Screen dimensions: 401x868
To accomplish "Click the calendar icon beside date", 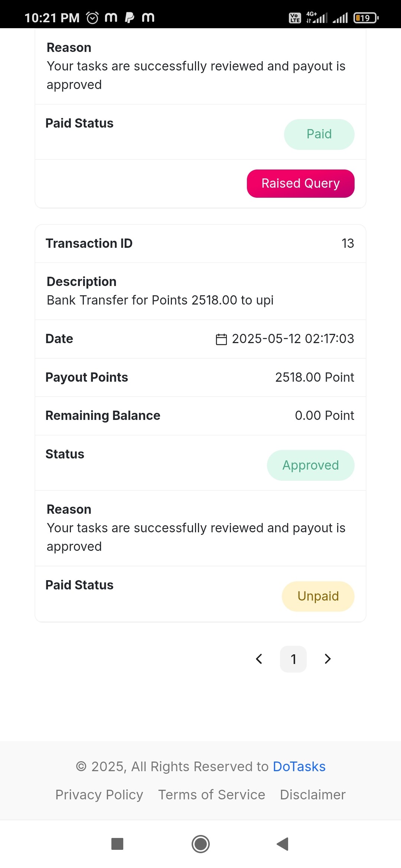I will tap(221, 339).
